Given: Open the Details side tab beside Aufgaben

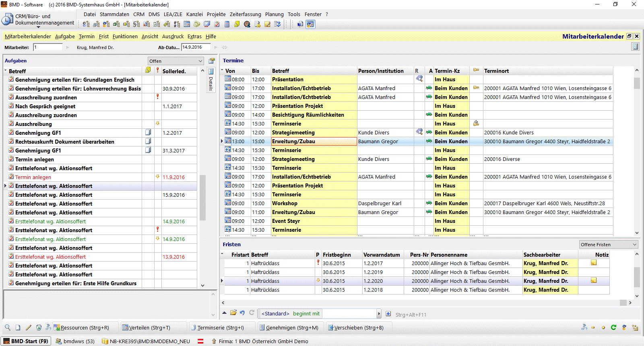Looking at the screenshot, I should coord(211,80).
